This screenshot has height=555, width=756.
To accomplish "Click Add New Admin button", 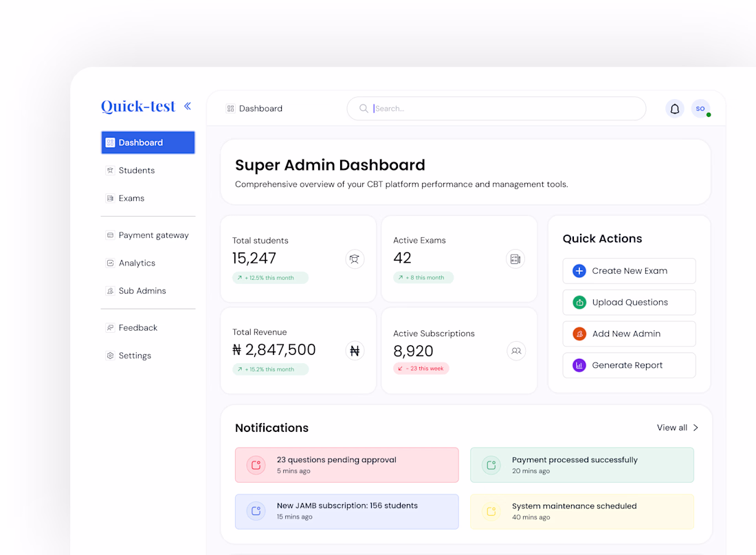I will coord(629,334).
